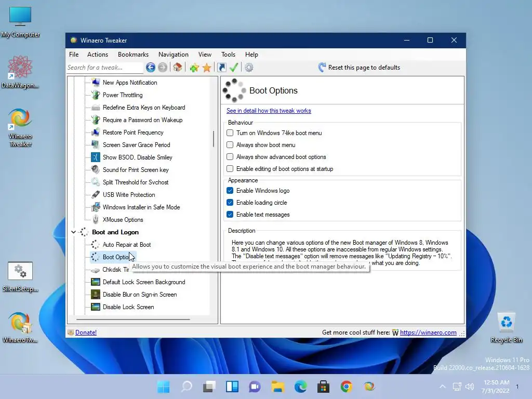Select Restore Point Frequency

coord(133,132)
